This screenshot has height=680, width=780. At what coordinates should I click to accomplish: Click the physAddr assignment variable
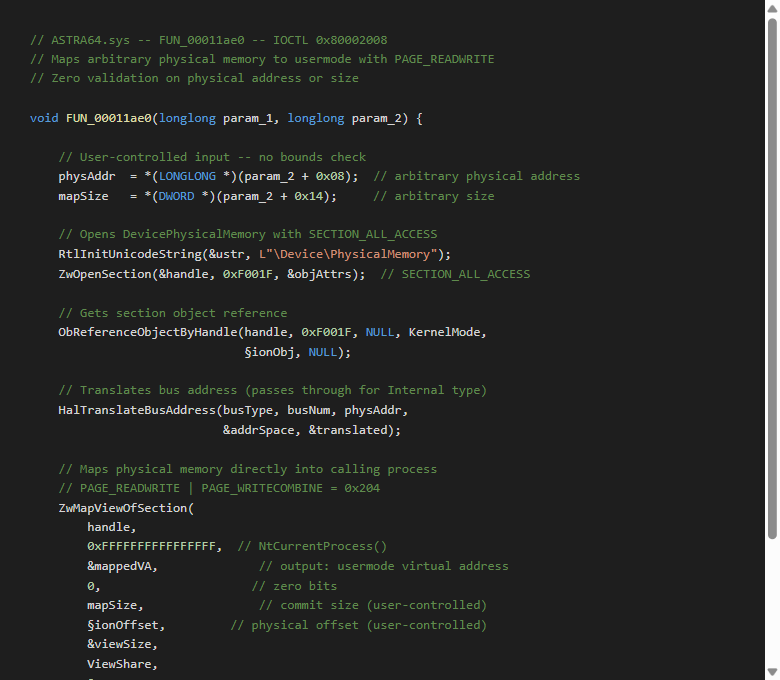[x=87, y=177]
